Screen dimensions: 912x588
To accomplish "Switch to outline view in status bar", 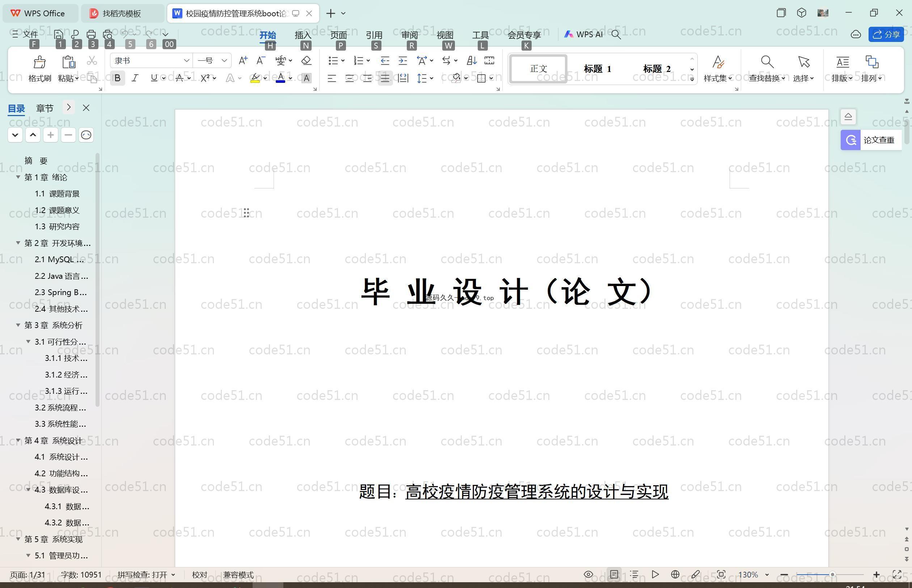I will click(x=634, y=574).
